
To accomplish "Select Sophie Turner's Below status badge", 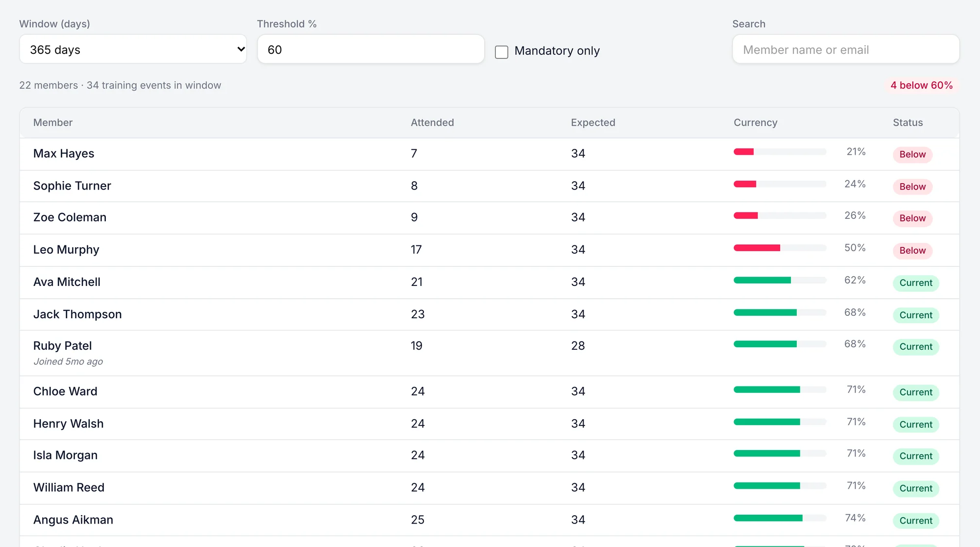I will 912,187.
